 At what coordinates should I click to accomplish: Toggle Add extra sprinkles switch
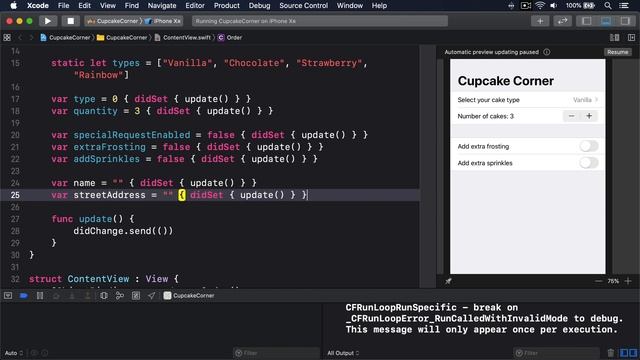(589, 163)
